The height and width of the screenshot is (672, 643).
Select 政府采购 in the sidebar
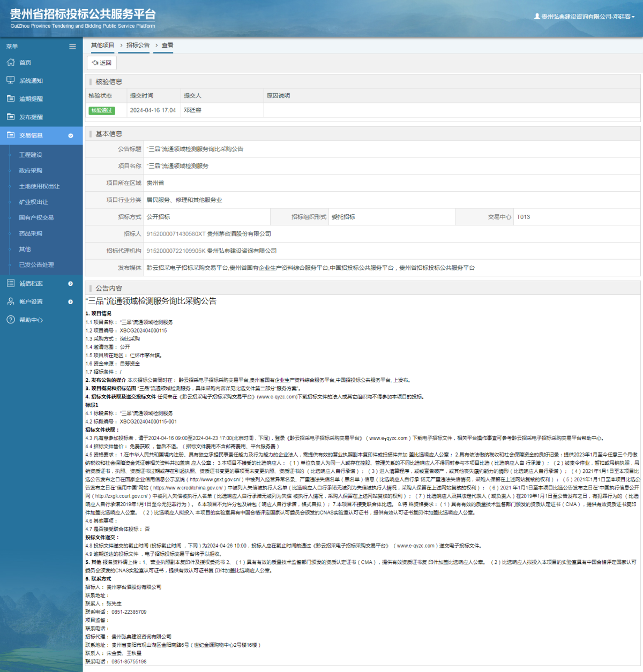(31, 170)
